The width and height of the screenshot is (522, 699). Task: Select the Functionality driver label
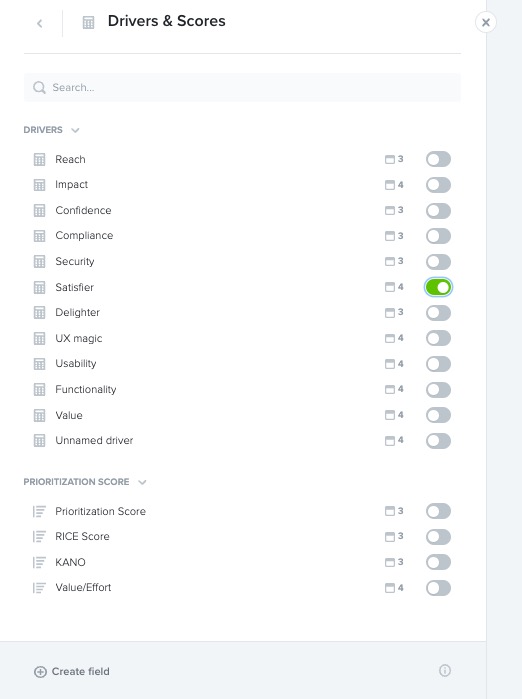pyautogui.click(x=86, y=389)
